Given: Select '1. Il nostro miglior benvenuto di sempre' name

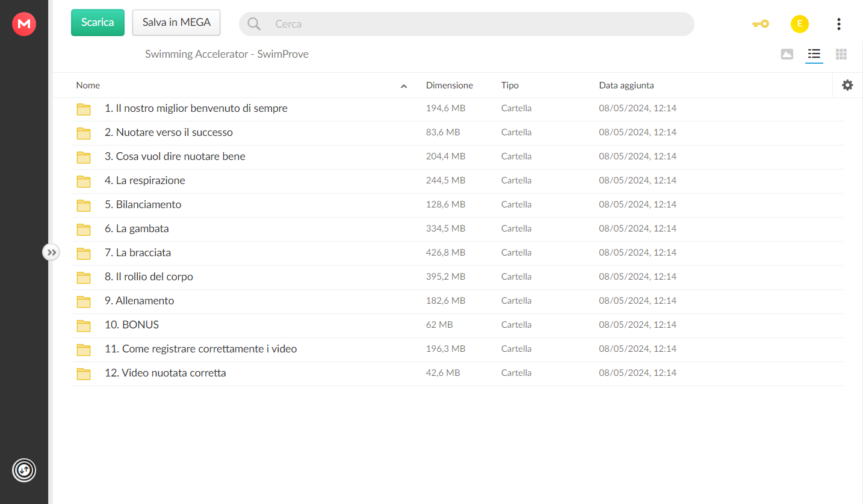Looking at the screenshot, I should tap(196, 108).
